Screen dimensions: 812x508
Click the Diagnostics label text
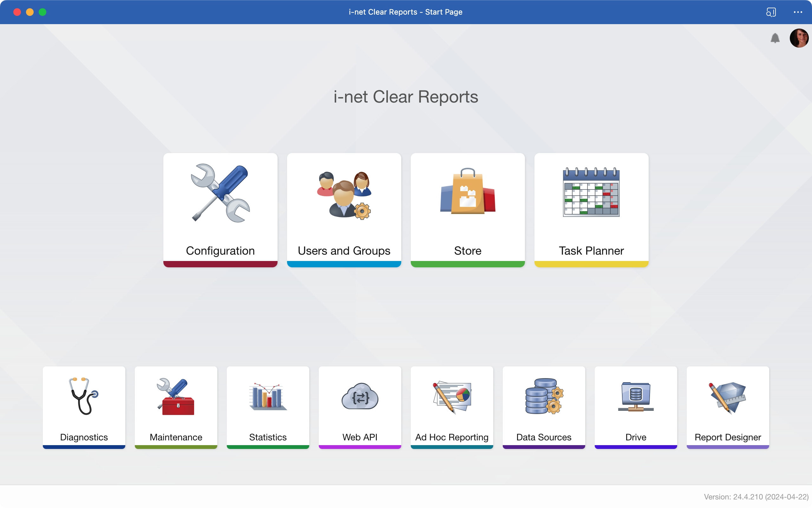pyautogui.click(x=84, y=437)
